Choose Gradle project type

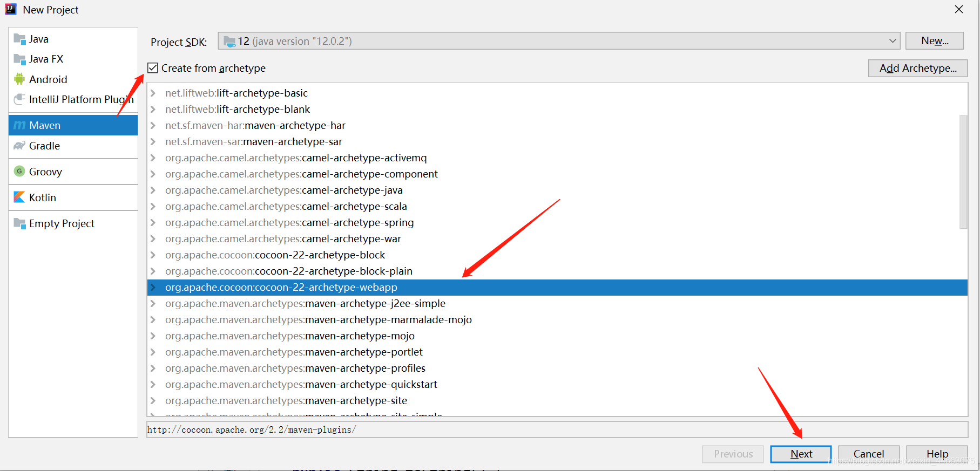click(73, 146)
